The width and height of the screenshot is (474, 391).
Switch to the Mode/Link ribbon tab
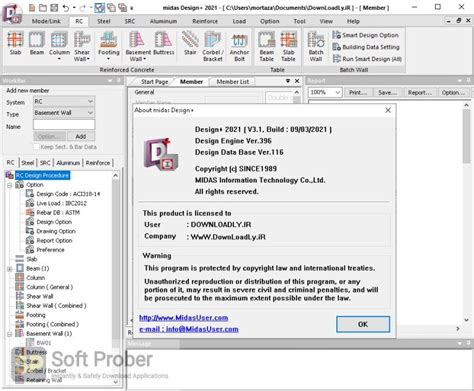(46, 21)
